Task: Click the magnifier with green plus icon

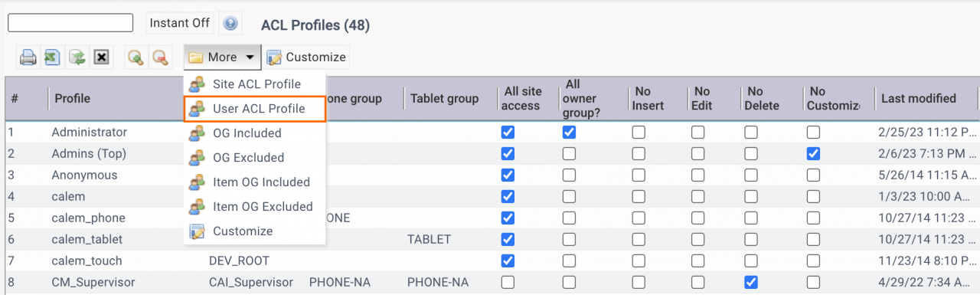Action: tap(136, 57)
